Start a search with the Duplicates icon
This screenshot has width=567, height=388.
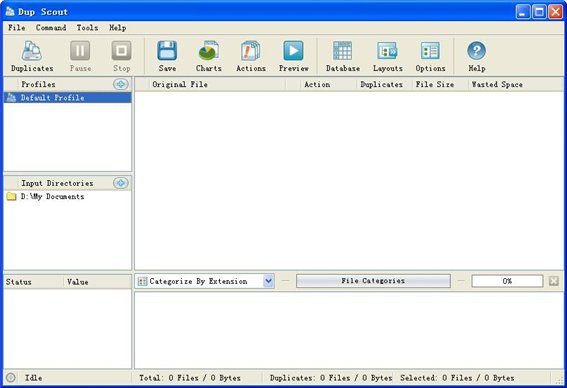[32, 51]
